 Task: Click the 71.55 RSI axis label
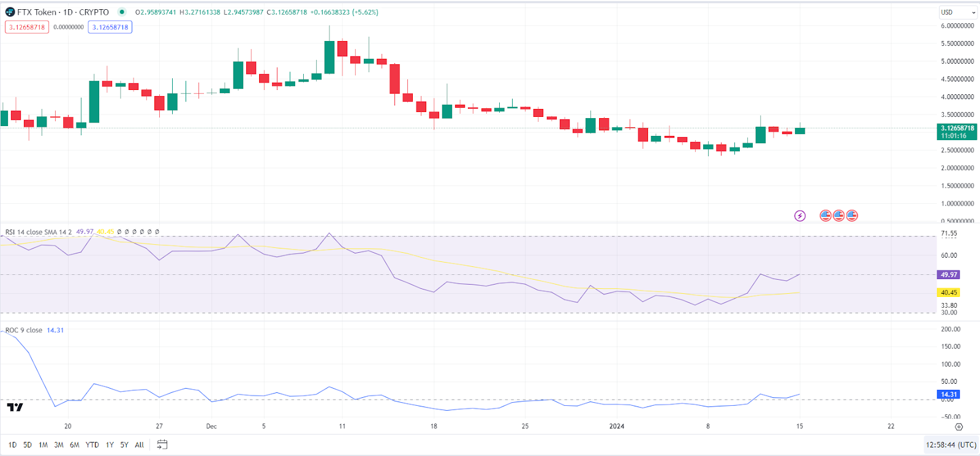[949, 234]
